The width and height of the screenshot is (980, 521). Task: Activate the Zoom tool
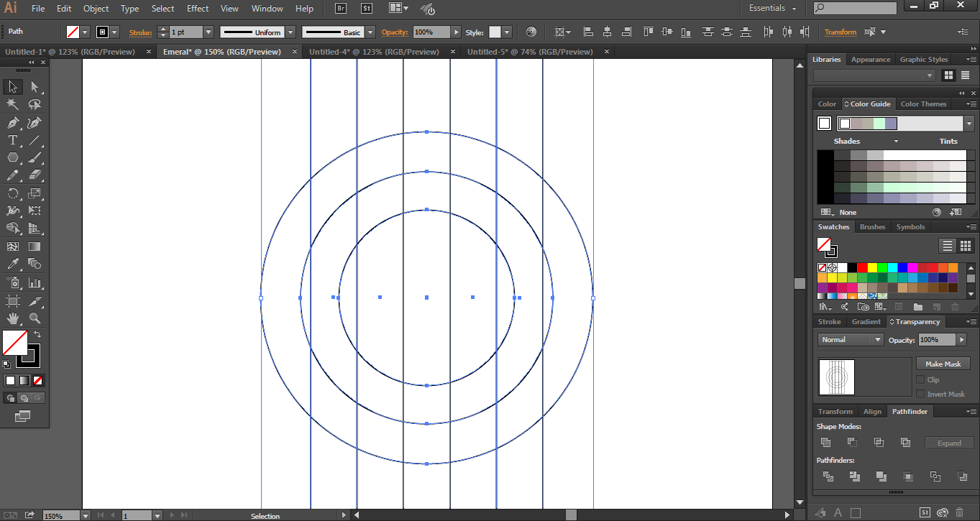(x=35, y=318)
